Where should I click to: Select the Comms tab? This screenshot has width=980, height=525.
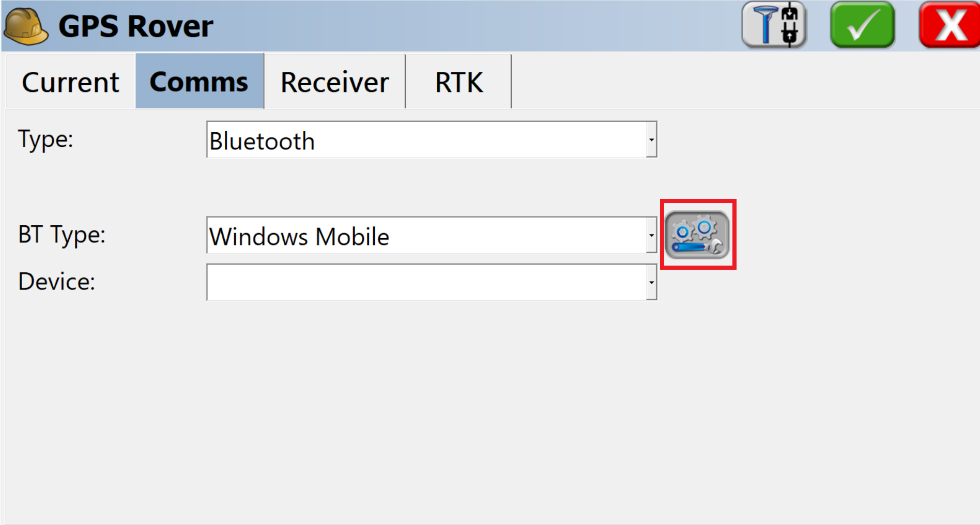[200, 81]
